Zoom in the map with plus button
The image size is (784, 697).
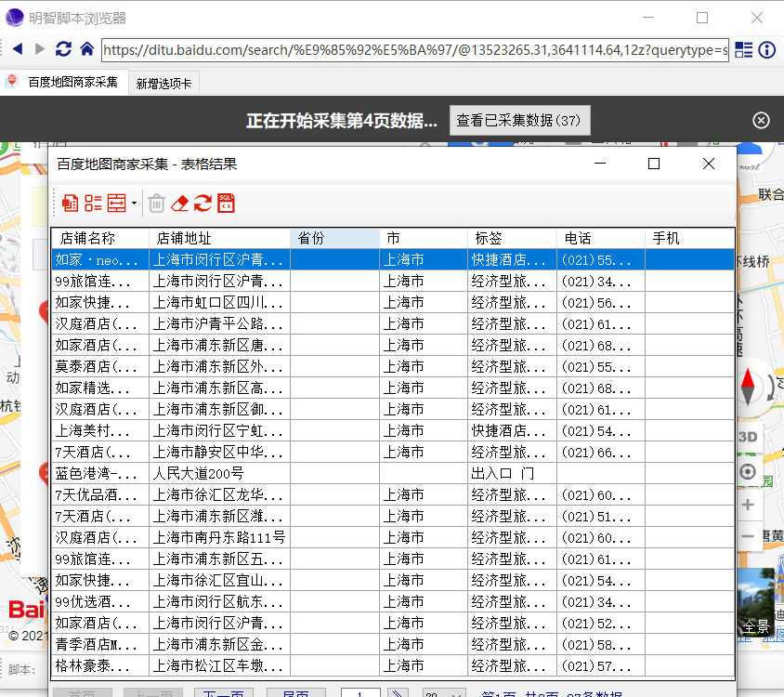(748, 505)
